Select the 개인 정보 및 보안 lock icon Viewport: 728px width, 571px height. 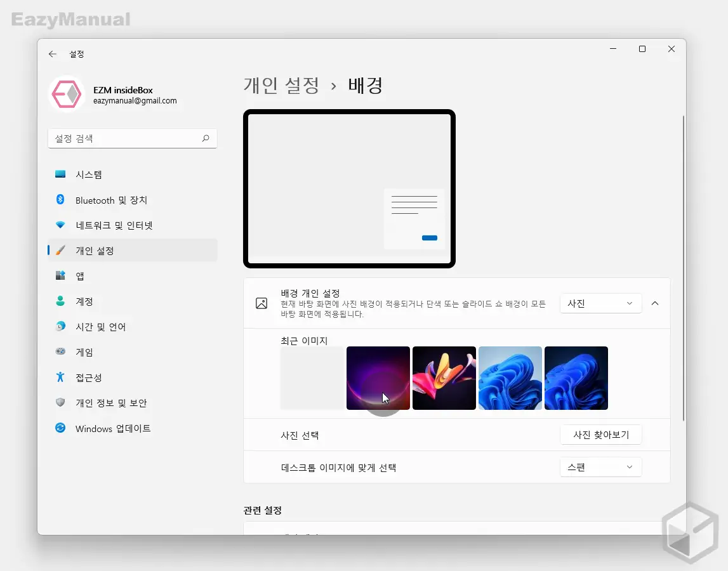[60, 402]
